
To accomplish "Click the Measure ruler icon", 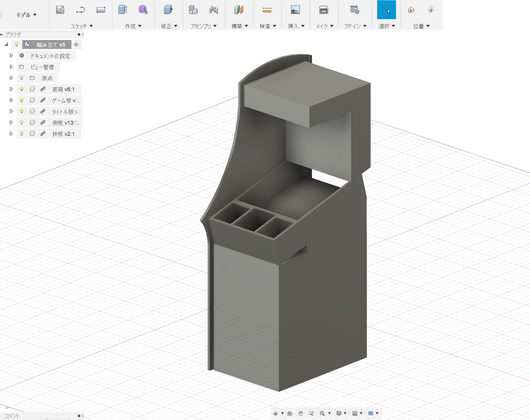I will [x=267, y=10].
